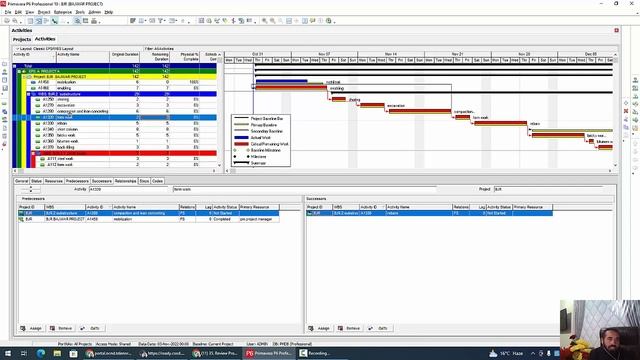640x360 pixels.
Task: Open the Codes details tab
Action: (x=158, y=181)
